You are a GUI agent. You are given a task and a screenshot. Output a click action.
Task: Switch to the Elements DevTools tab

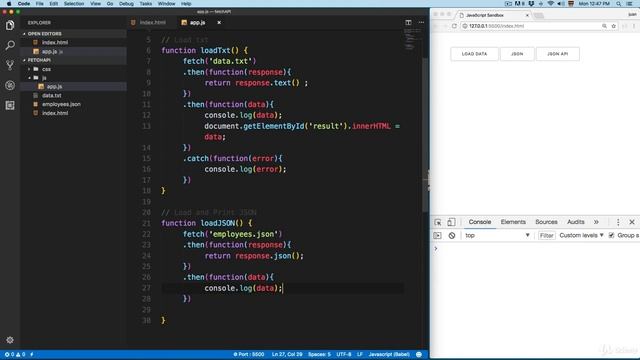pos(513,222)
